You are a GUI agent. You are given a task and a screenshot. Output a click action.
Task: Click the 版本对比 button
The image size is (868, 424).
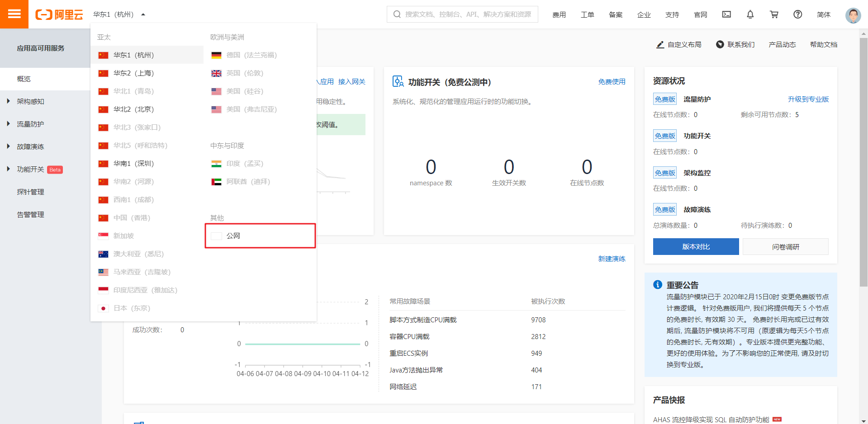(x=696, y=247)
